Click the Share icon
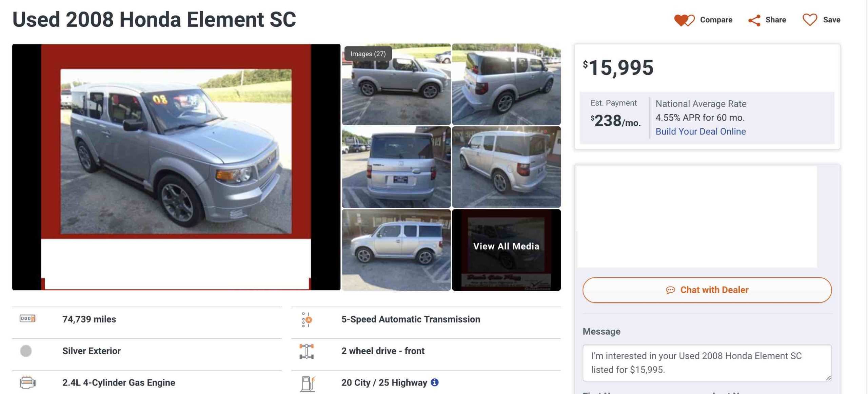Screen dimensions: 868x394 754,20
